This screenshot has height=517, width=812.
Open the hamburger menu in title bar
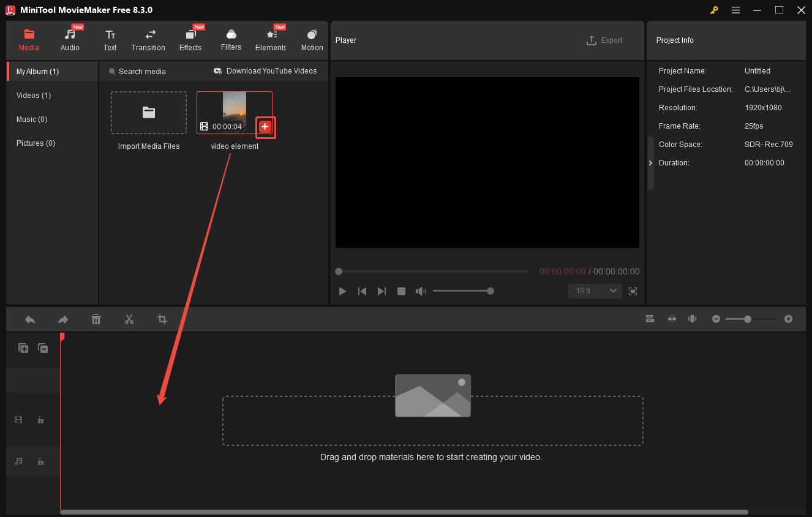click(735, 10)
